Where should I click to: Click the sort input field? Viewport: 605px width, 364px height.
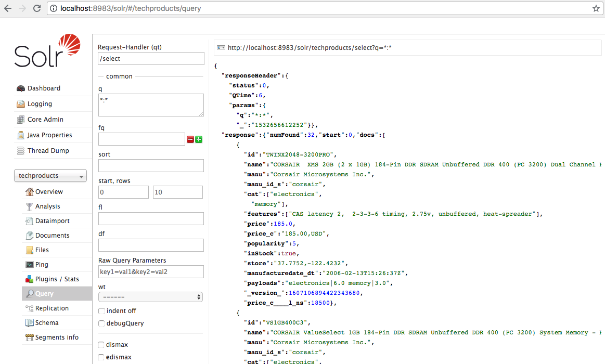tap(151, 166)
